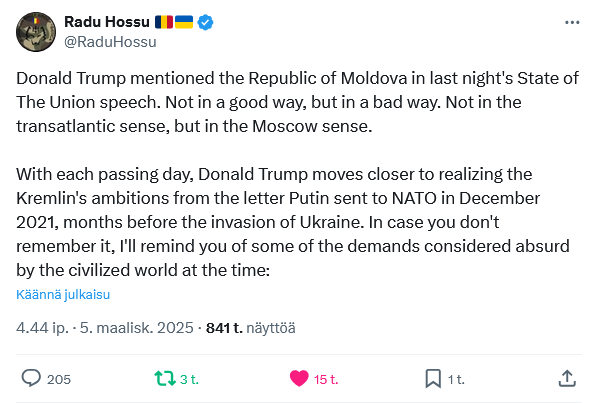
Task: Click the 205 replies count
Action: click(x=59, y=379)
